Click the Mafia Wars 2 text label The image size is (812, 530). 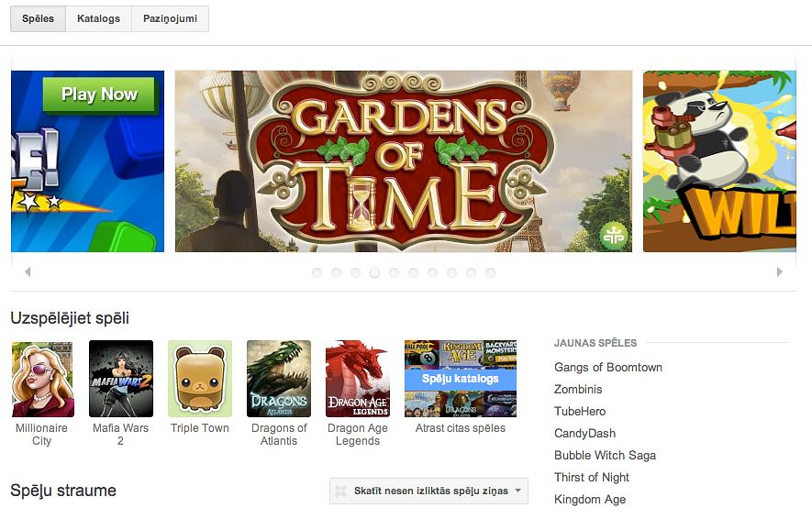[x=121, y=435]
